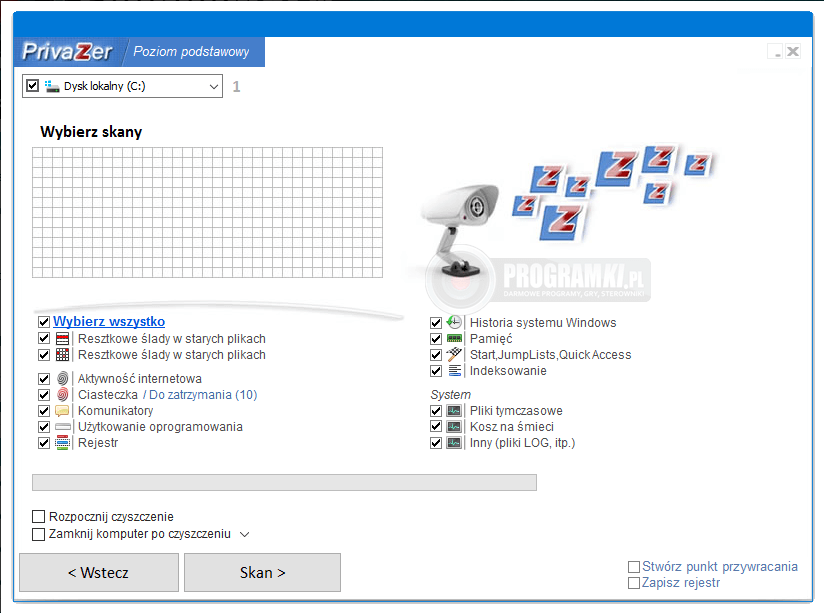
Task: Enable Stwórz punkt przywracania checkbox
Action: click(634, 567)
